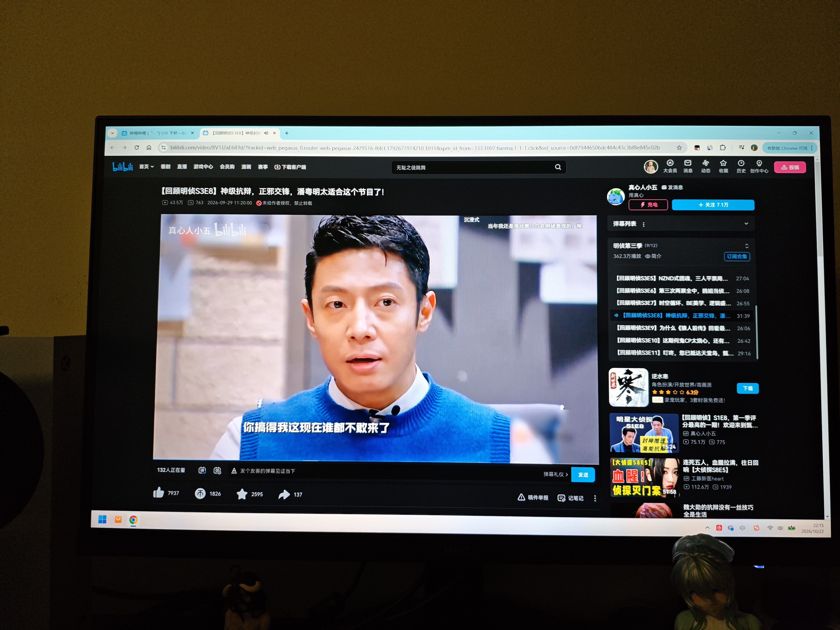Image resolution: width=840 pixels, height=630 pixels.
Task: Open the 明星大侦探 S1E8 thumbnail
Action: click(644, 433)
